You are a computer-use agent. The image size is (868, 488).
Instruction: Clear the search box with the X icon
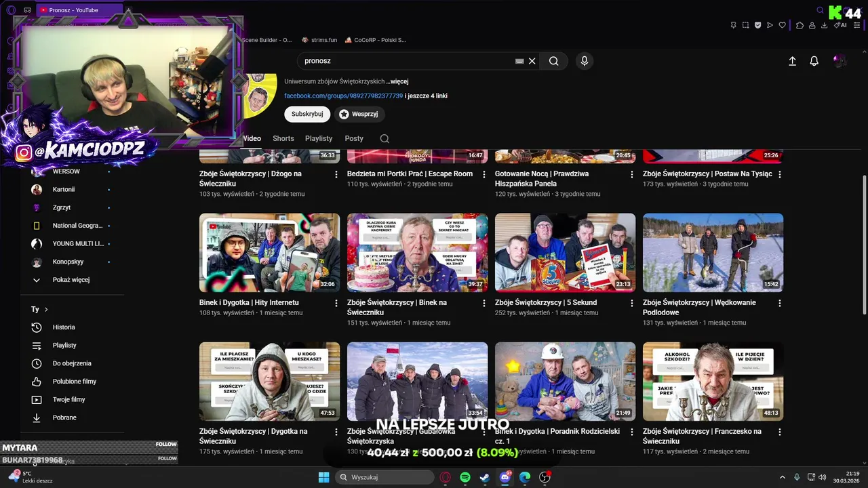[532, 61]
